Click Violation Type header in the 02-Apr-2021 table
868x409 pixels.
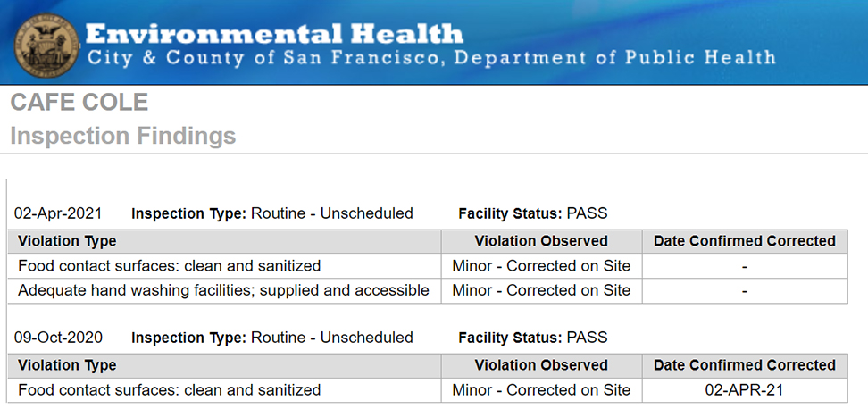click(x=67, y=241)
